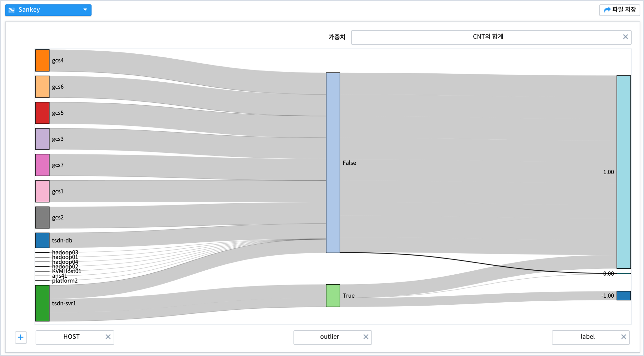
Task: Click the platform2 node label
Action: click(x=65, y=281)
